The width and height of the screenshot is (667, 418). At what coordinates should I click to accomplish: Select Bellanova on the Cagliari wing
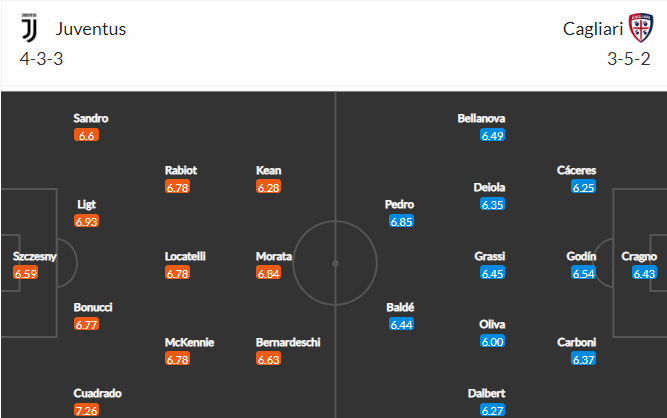(x=481, y=118)
